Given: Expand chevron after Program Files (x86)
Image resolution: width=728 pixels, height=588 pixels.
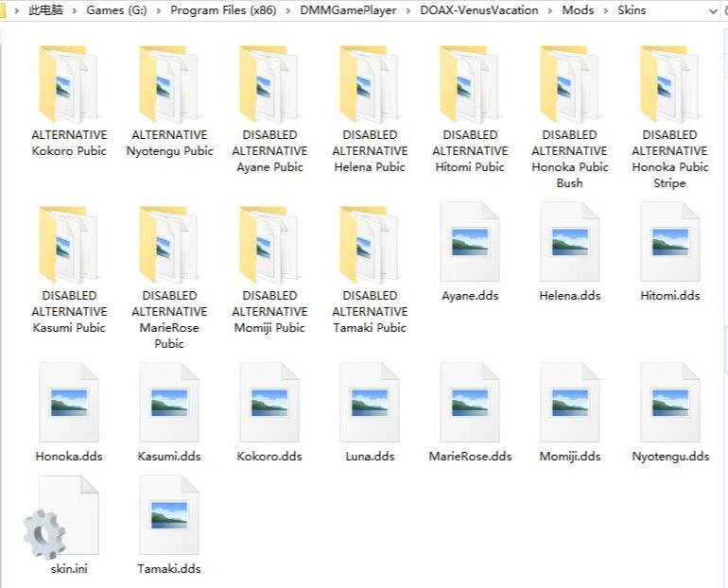Looking at the screenshot, I should (x=287, y=10).
